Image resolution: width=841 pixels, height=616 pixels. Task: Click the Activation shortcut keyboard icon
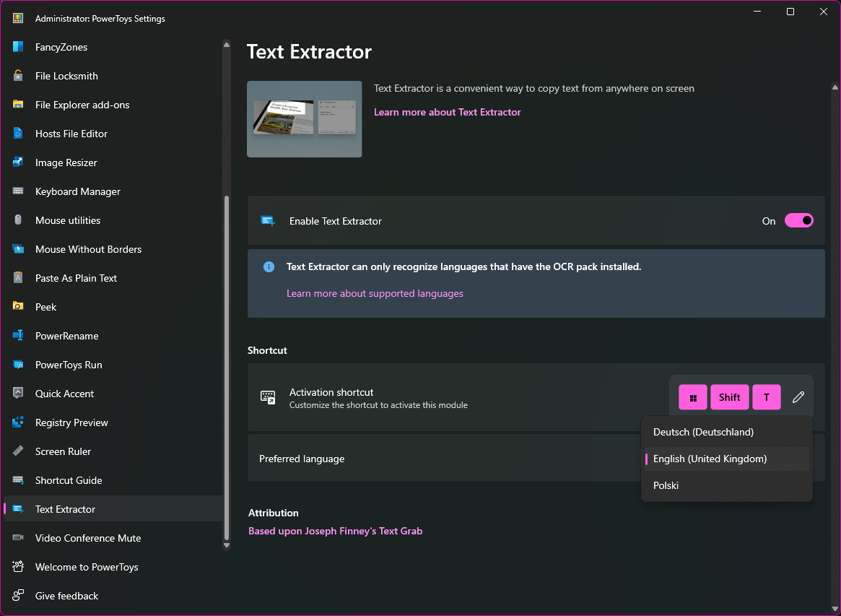(x=268, y=397)
